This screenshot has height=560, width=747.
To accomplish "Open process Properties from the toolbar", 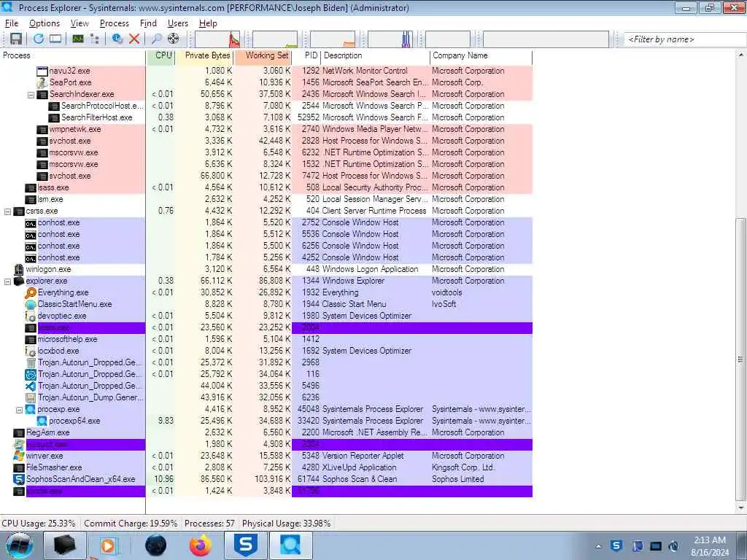I will pos(117,39).
